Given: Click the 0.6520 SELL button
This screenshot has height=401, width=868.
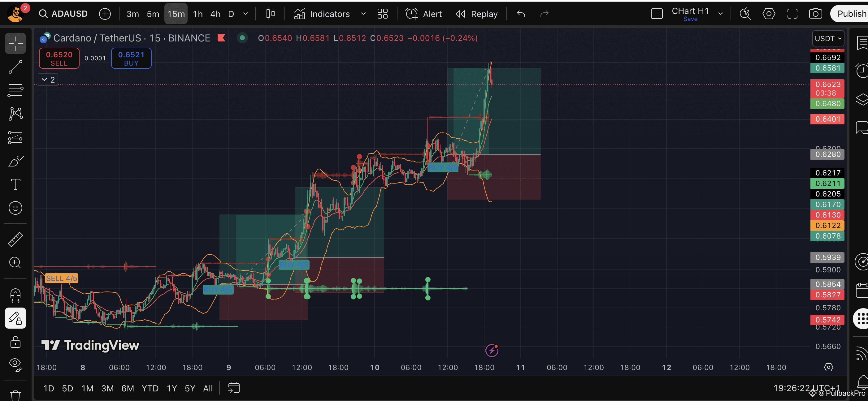Looking at the screenshot, I should (x=59, y=58).
